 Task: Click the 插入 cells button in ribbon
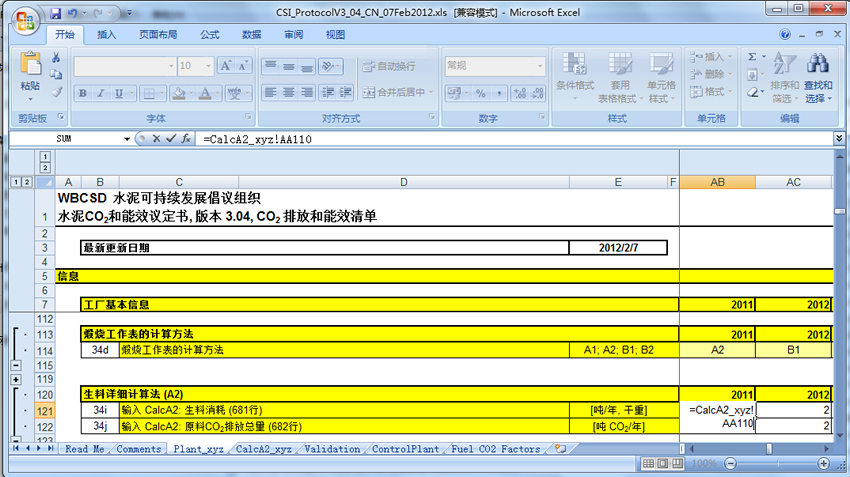[x=711, y=57]
